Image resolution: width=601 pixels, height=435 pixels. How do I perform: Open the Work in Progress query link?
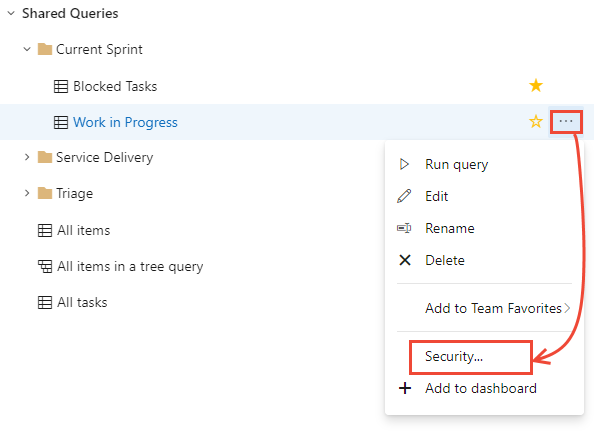pos(125,122)
